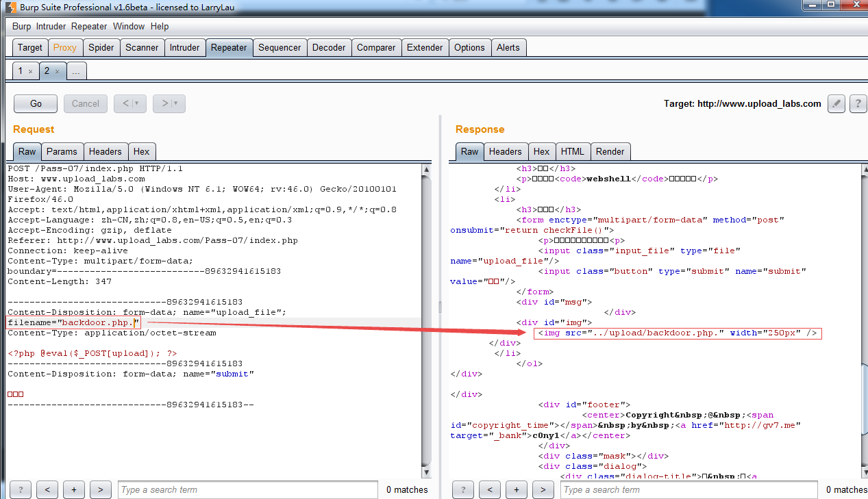This screenshot has height=499, width=868.
Task: Open the Repeater menu
Action: coord(89,26)
